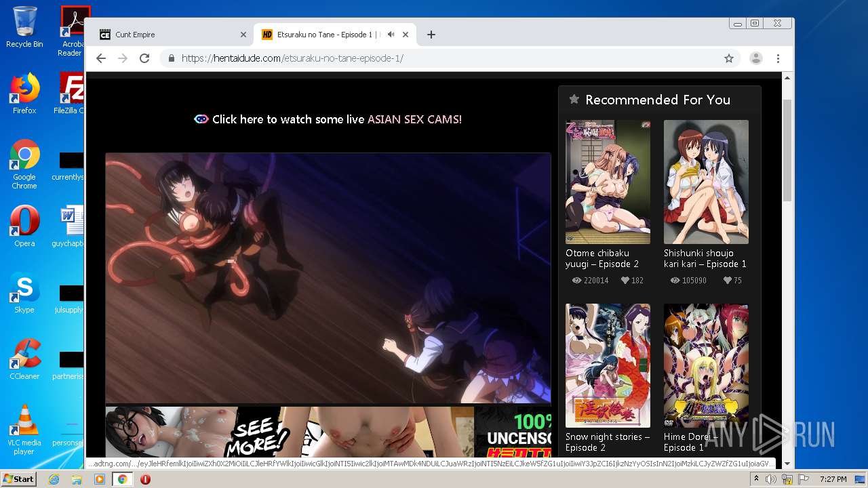The height and width of the screenshot is (488, 868).
Task: Click the page's vertical scrollbar thumb
Action: (787, 150)
